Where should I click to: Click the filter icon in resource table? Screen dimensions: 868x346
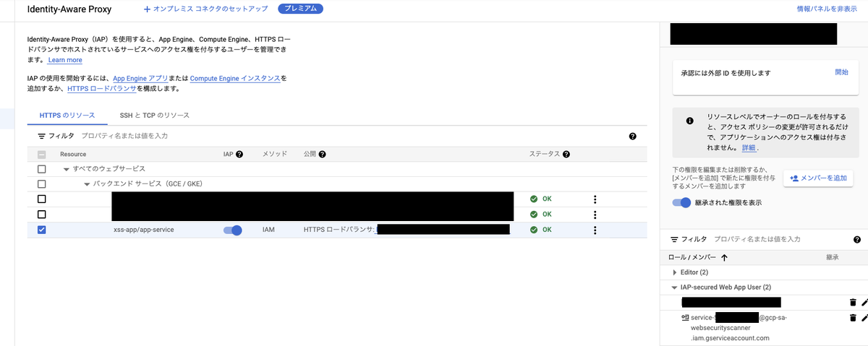(x=42, y=136)
